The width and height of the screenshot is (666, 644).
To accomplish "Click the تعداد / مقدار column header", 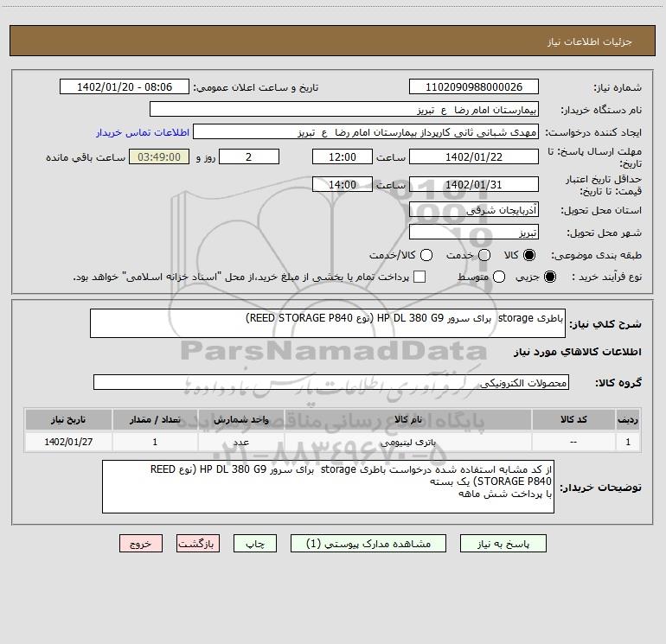I will coord(155,419).
